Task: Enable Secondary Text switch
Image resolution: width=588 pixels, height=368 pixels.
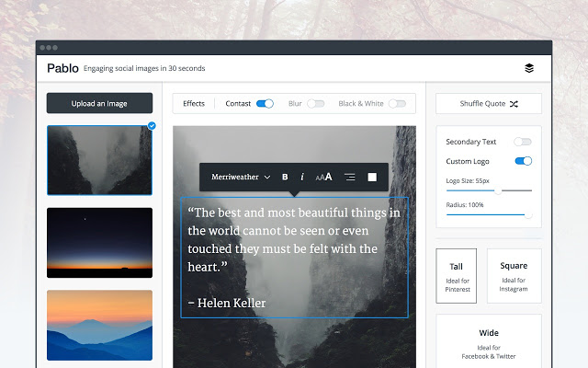Action: coord(523,142)
